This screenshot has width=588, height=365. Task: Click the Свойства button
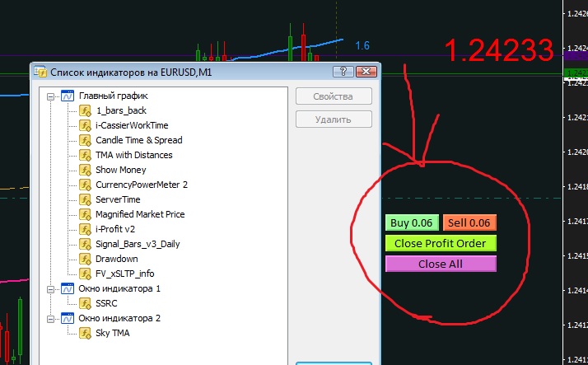pos(334,96)
